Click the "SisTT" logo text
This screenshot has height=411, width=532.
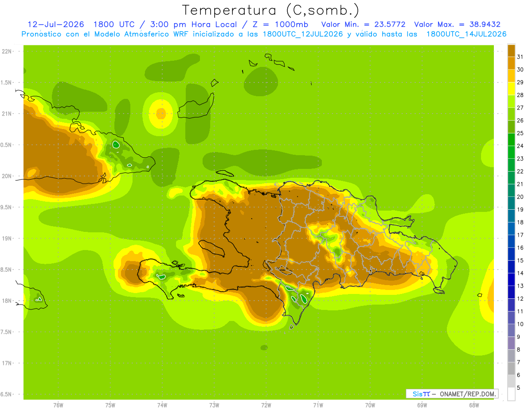[421, 394]
